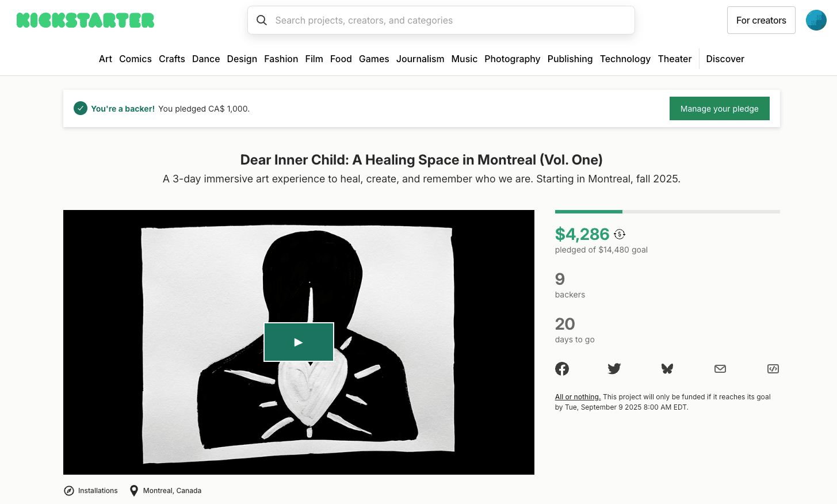This screenshot has height=504, width=837.
Task: Open the Dance category
Action: [x=206, y=59]
